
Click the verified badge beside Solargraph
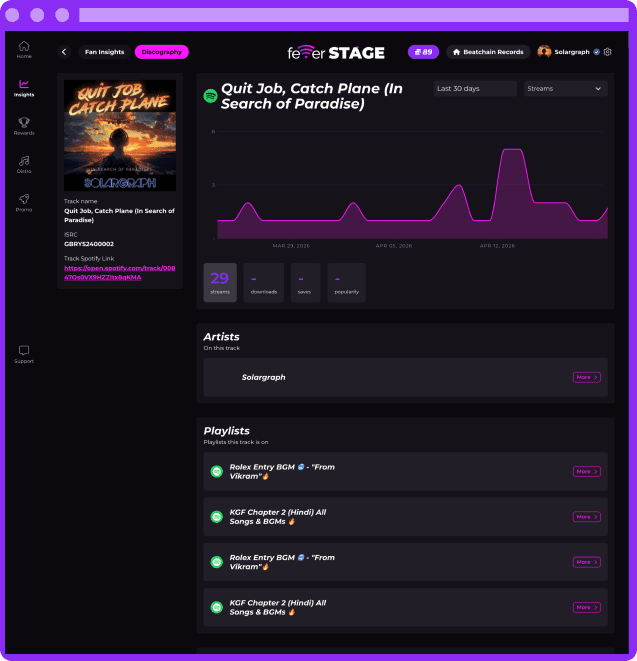(x=597, y=52)
